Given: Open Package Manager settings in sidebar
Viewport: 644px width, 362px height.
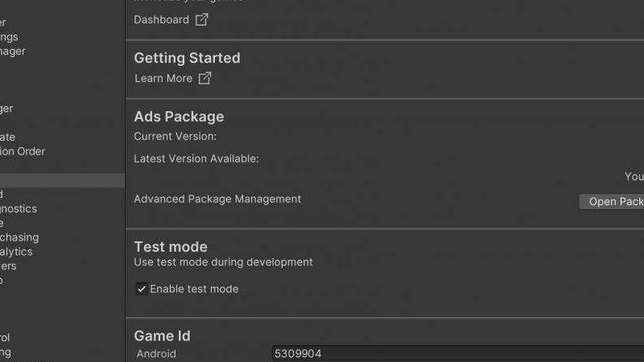Looking at the screenshot, I should point(13,51).
